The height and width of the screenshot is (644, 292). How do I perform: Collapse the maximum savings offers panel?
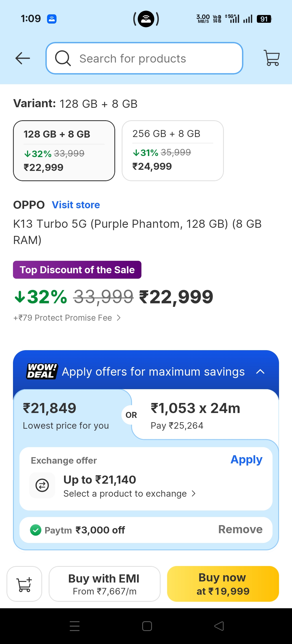click(x=260, y=372)
